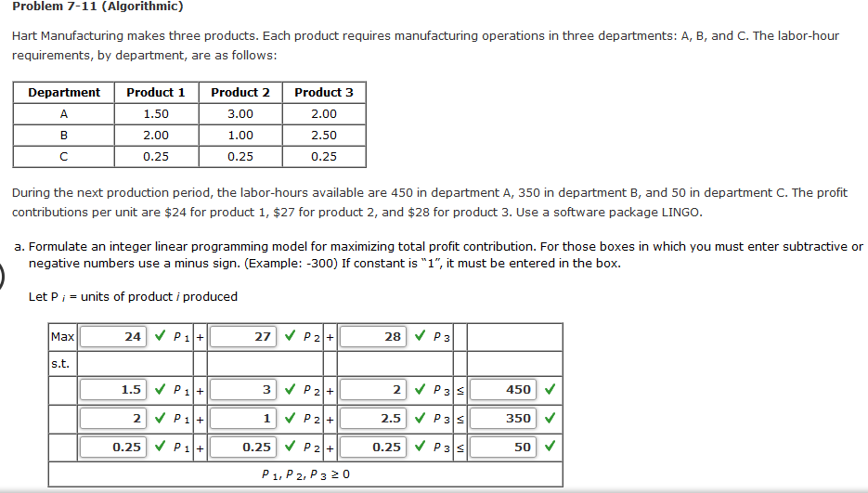868x493 pixels.
Task: Click the green check mark beside 350
Action: point(550,417)
